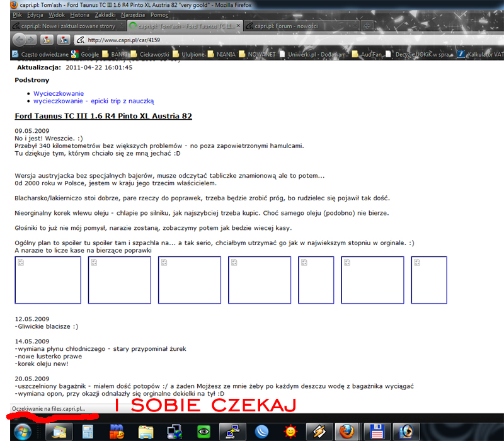
Task: Open the seventh image placeholder in the gallery
Action: pyautogui.click(x=429, y=280)
